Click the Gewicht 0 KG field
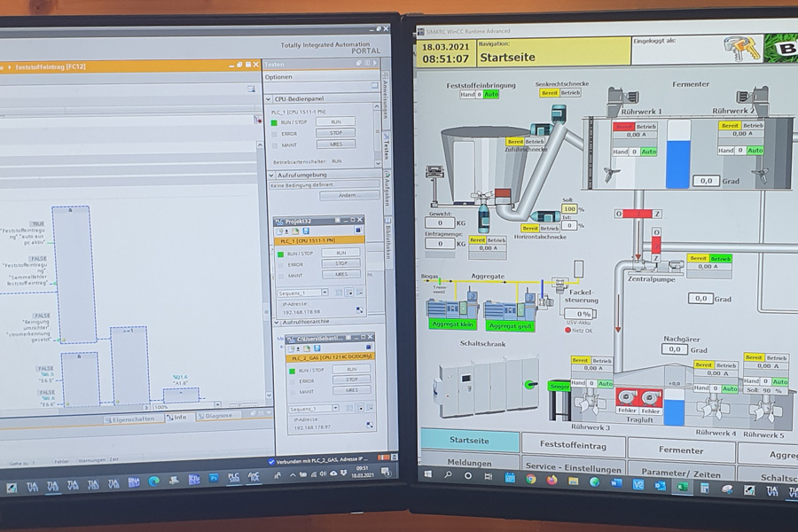The height and width of the screenshot is (532, 798). pyautogui.click(x=440, y=223)
